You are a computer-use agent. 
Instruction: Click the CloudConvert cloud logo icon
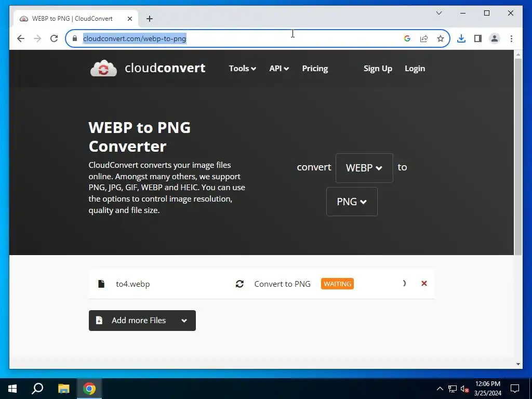103,68
